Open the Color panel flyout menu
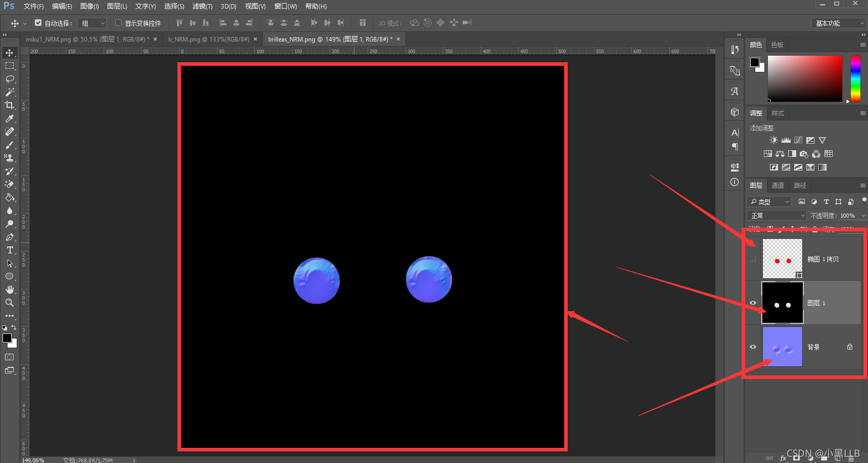Screen dimensions: 868x463 pos(863,45)
